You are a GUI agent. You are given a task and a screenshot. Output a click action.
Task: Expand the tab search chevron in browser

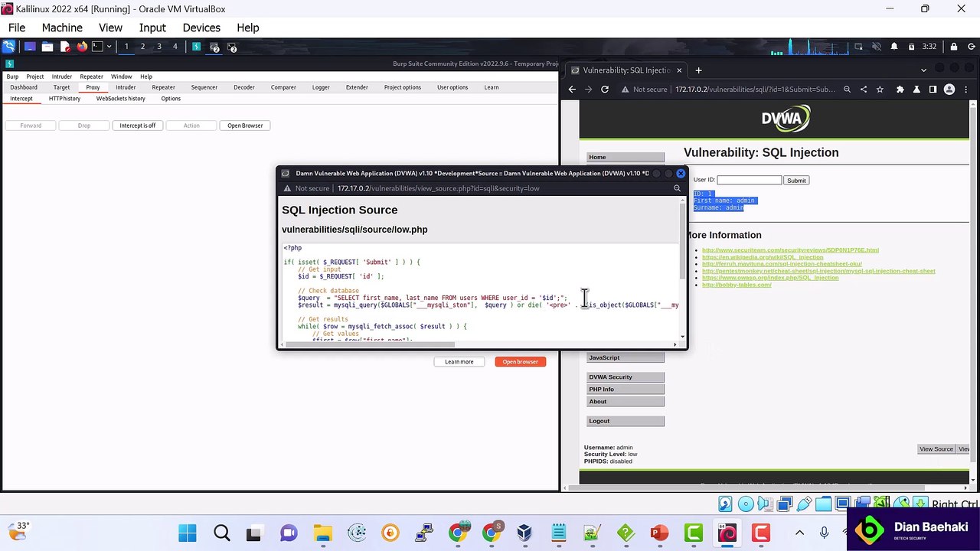923,70
